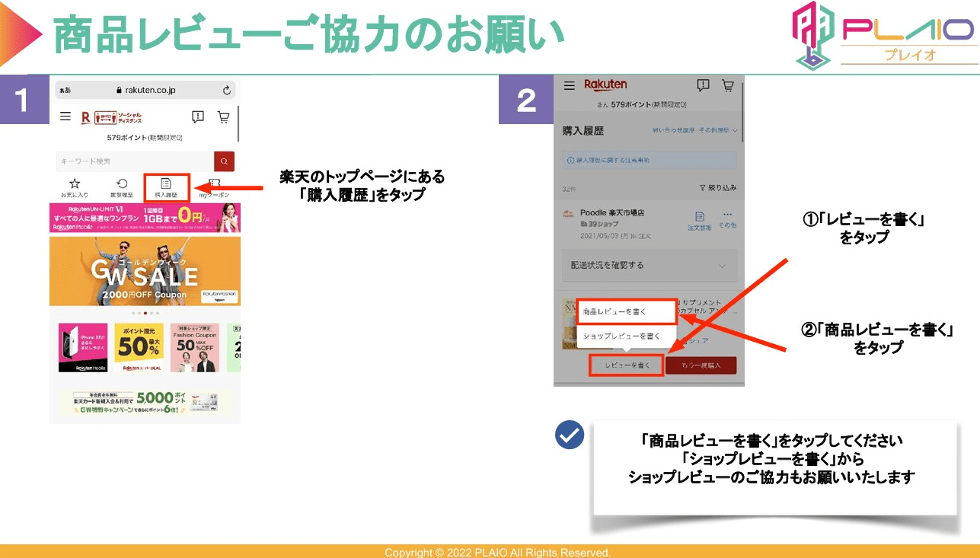
Task: Open the Fashion Coupon 50% OFF tile
Action: pyautogui.click(x=195, y=347)
